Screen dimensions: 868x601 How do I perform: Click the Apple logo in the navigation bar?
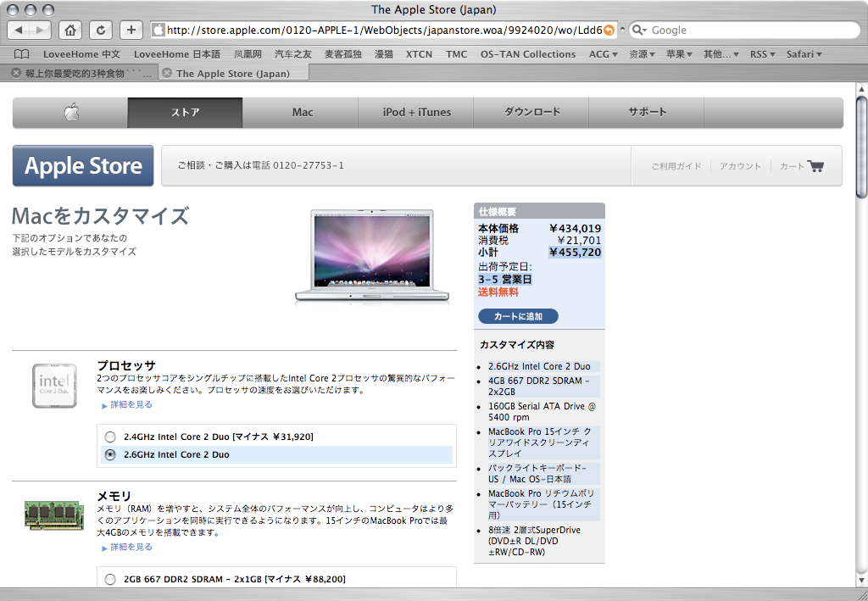[x=71, y=113]
